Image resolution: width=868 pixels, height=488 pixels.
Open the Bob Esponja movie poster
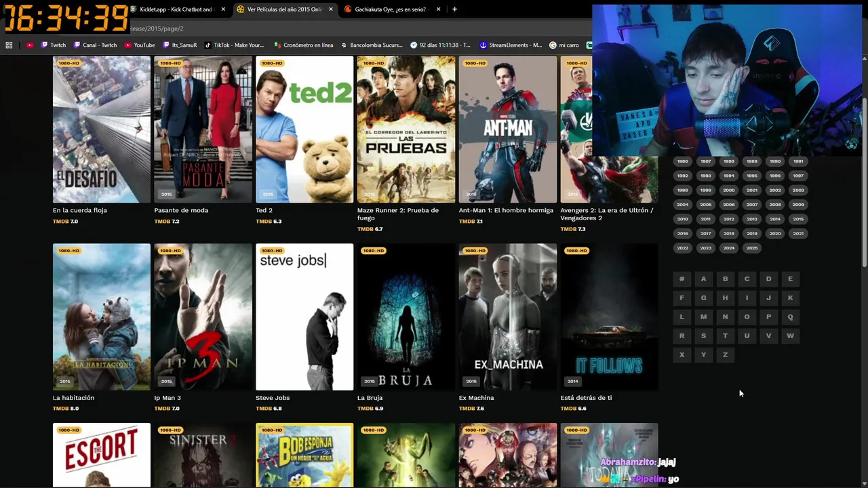(x=304, y=455)
